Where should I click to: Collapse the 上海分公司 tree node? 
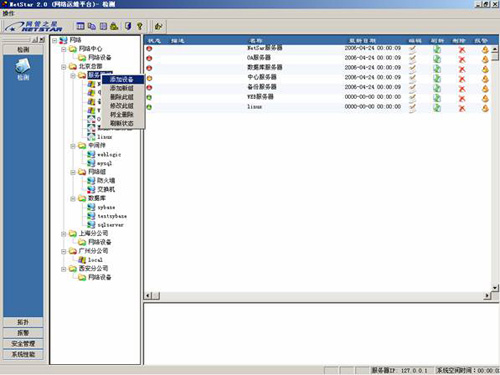click(x=63, y=234)
